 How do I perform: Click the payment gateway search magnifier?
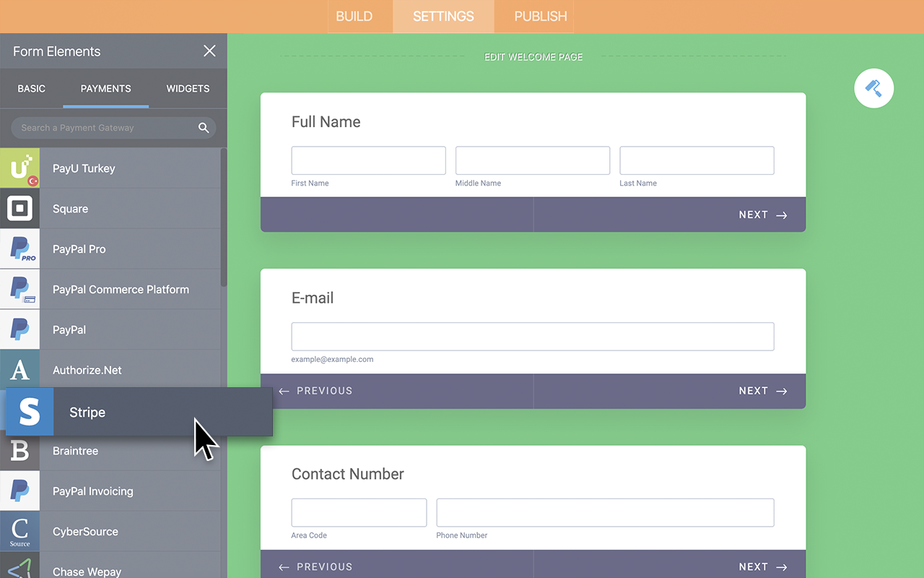click(204, 127)
